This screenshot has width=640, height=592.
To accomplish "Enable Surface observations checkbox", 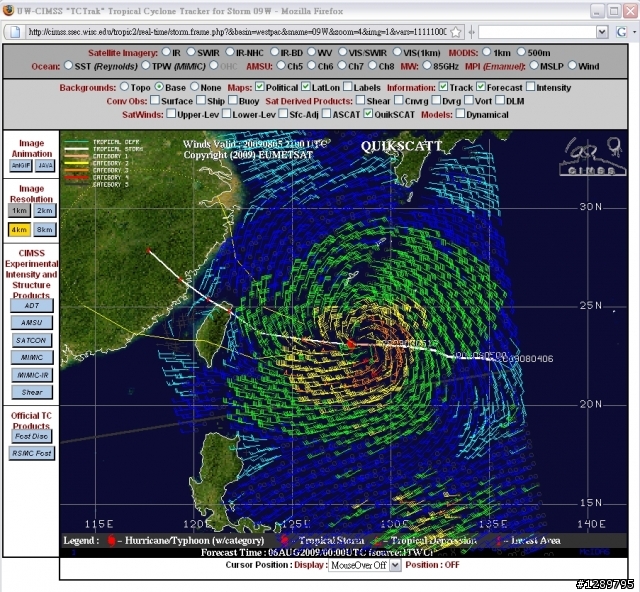I will [155, 100].
